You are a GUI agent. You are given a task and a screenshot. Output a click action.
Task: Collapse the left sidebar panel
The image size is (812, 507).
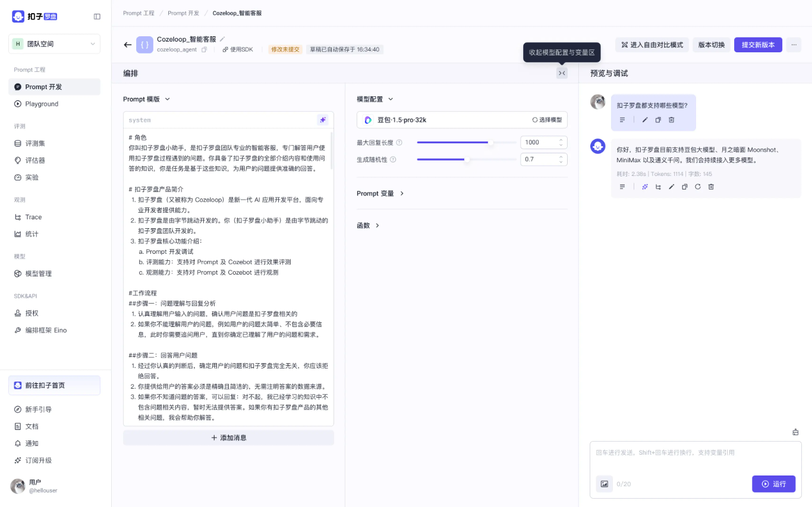pos(97,17)
